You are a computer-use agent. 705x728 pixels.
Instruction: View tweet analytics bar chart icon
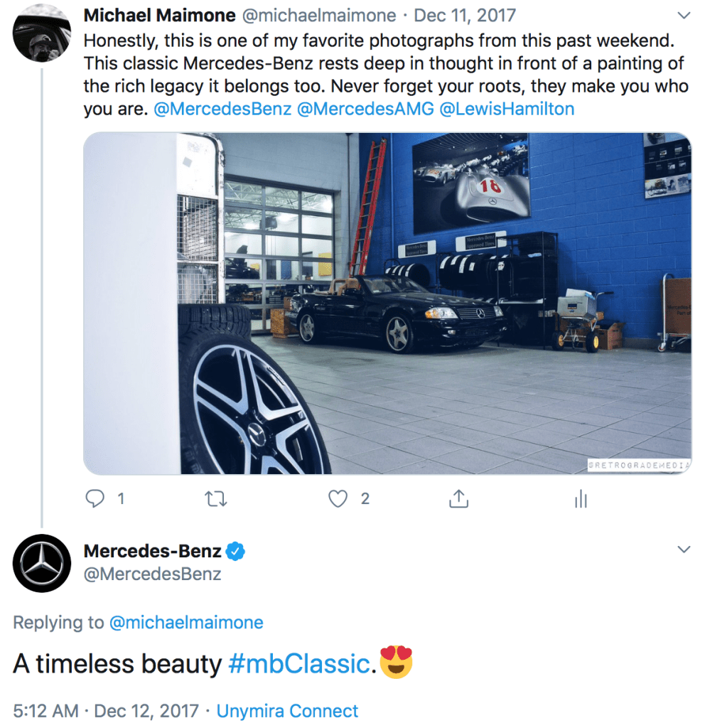point(581,500)
